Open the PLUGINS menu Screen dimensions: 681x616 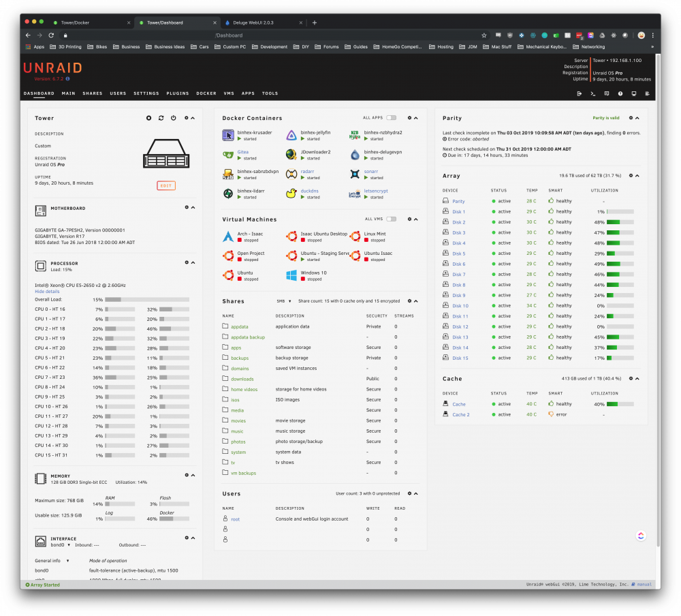178,93
